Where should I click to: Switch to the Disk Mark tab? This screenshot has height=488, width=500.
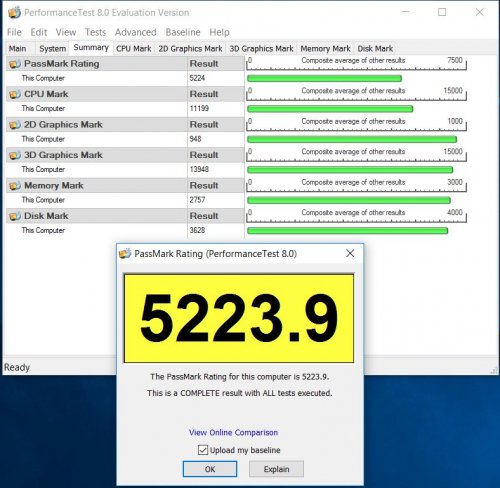375,49
